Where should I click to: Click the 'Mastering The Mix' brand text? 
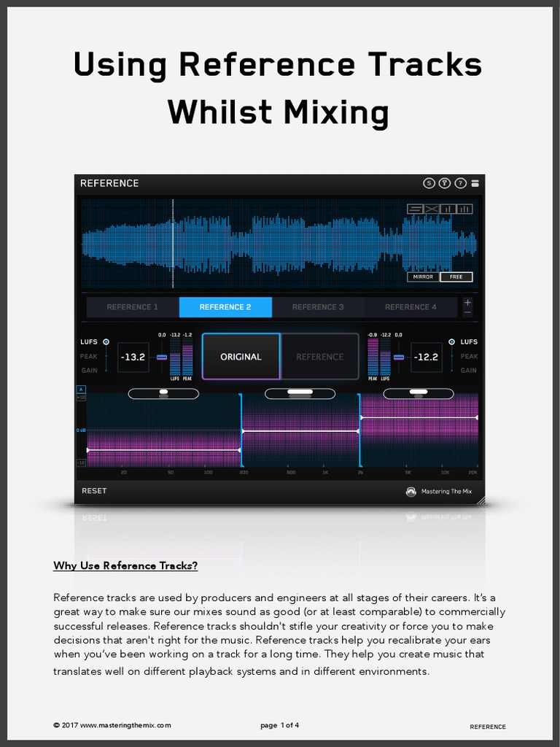tap(446, 491)
